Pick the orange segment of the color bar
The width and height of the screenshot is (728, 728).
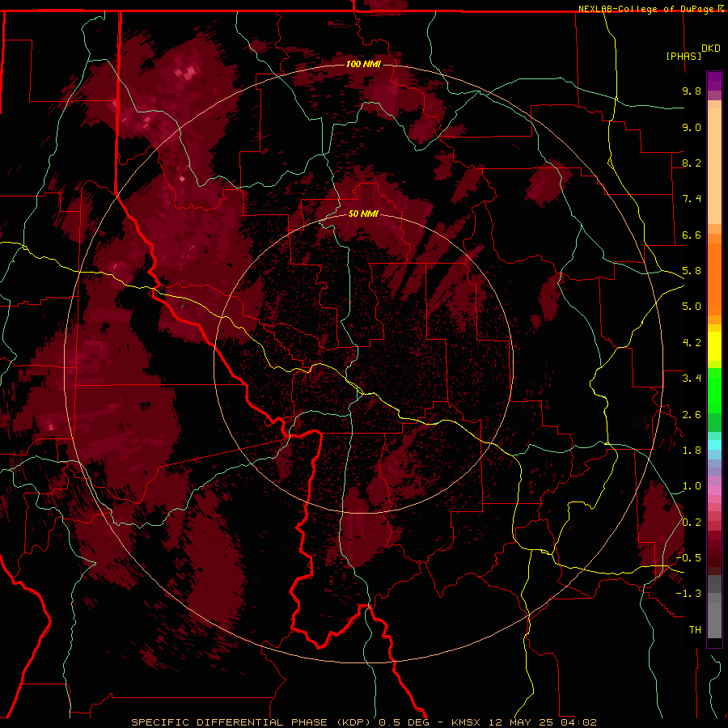pyautogui.click(x=714, y=278)
